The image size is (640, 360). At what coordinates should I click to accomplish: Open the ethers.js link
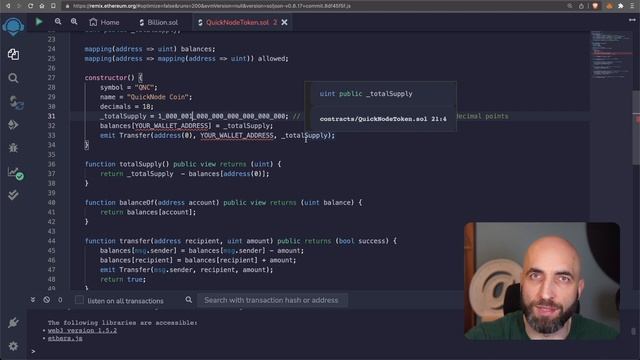tap(65, 338)
